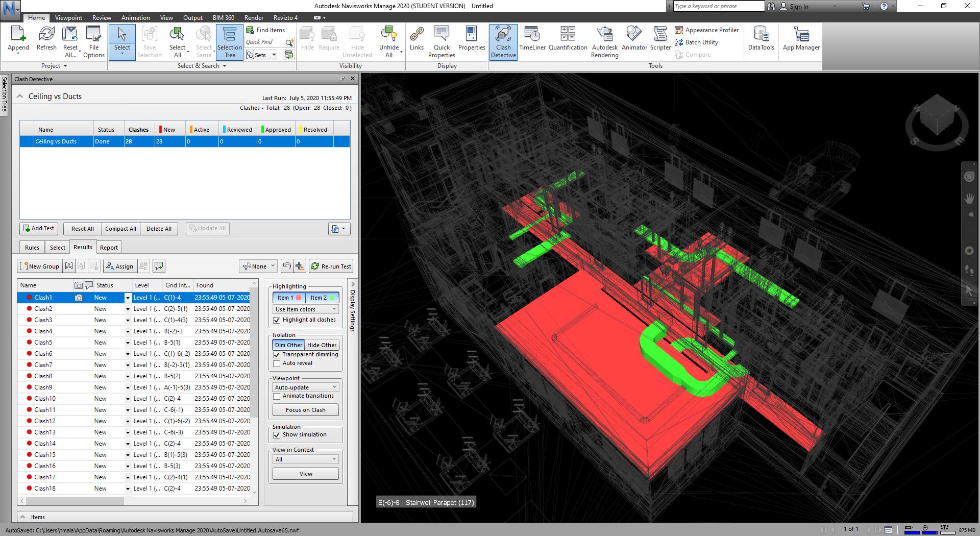Open the Properties panel

[x=472, y=40]
